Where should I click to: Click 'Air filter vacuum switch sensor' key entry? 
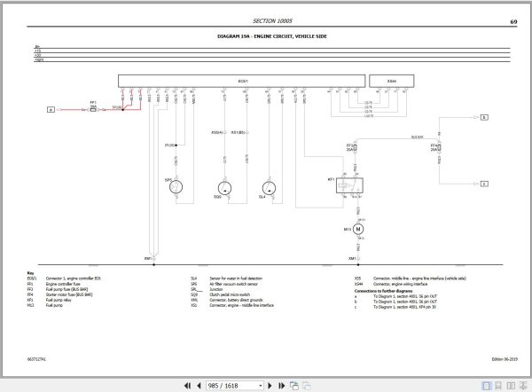point(234,284)
